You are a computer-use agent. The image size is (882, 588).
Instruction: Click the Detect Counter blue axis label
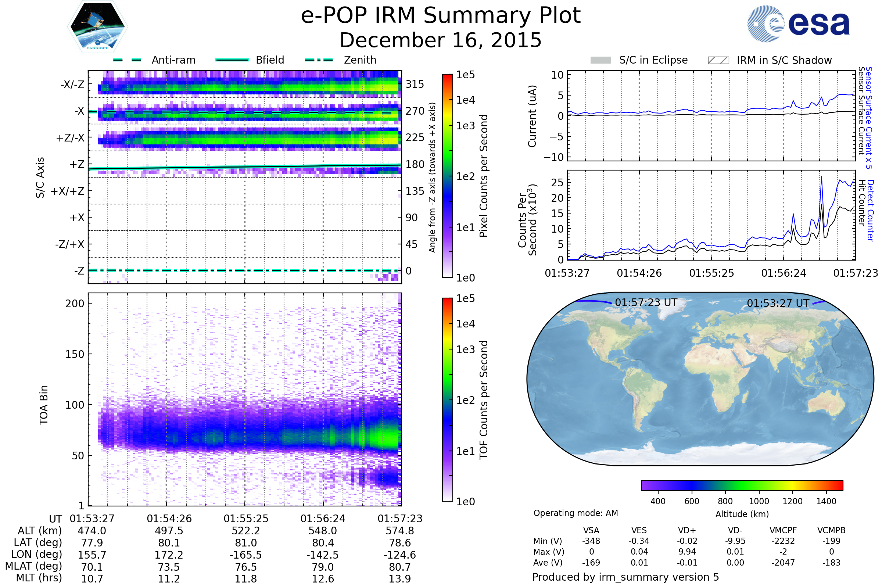pos(871,211)
